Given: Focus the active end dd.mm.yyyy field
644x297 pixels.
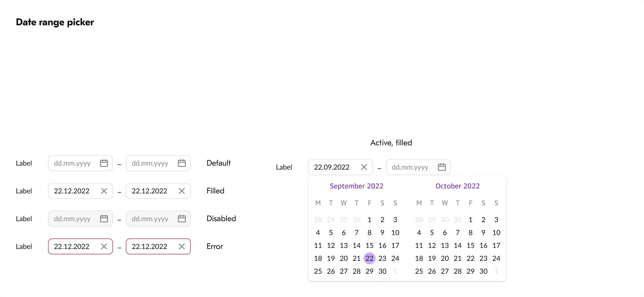Looking at the screenshot, I should 410,167.
